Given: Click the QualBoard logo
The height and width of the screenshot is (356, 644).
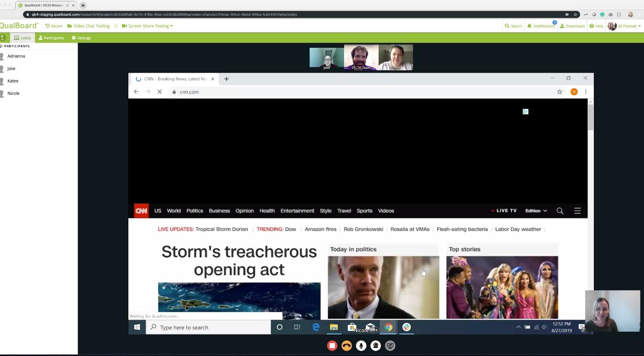Looking at the screenshot, I should coord(19,26).
